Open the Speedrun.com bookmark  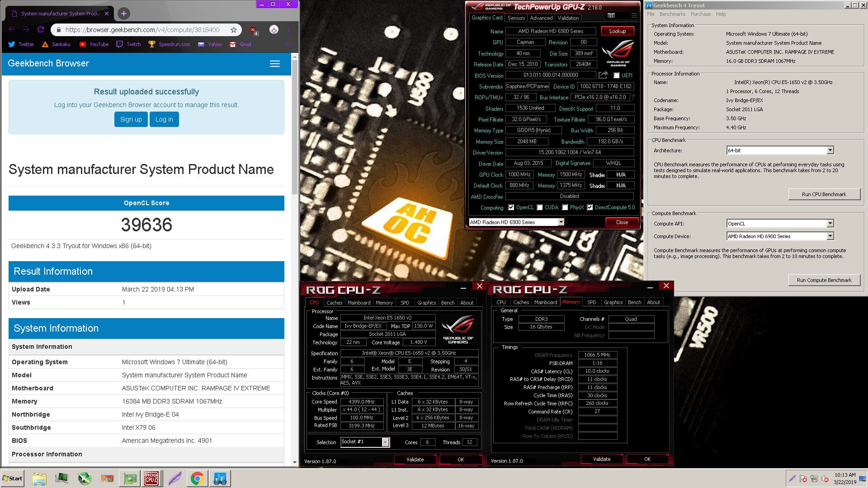(169, 44)
